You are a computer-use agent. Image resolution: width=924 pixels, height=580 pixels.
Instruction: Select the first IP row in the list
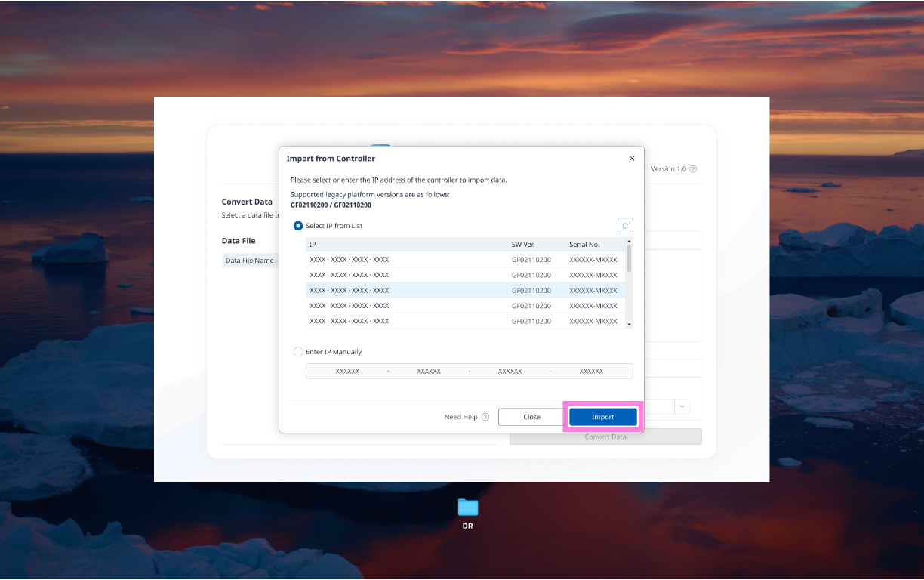408,260
